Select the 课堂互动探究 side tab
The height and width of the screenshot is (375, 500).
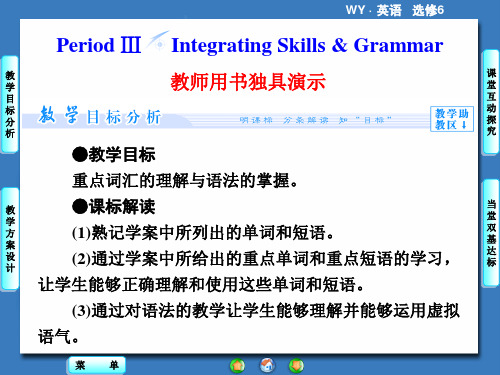pos(491,102)
